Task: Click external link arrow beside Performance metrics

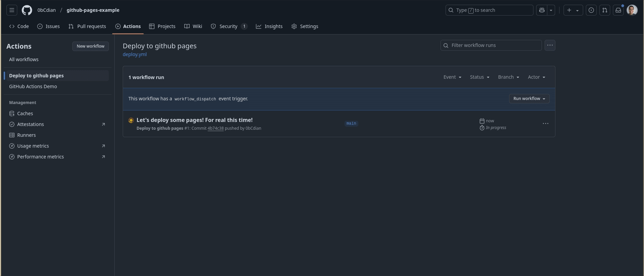Action: click(x=103, y=157)
